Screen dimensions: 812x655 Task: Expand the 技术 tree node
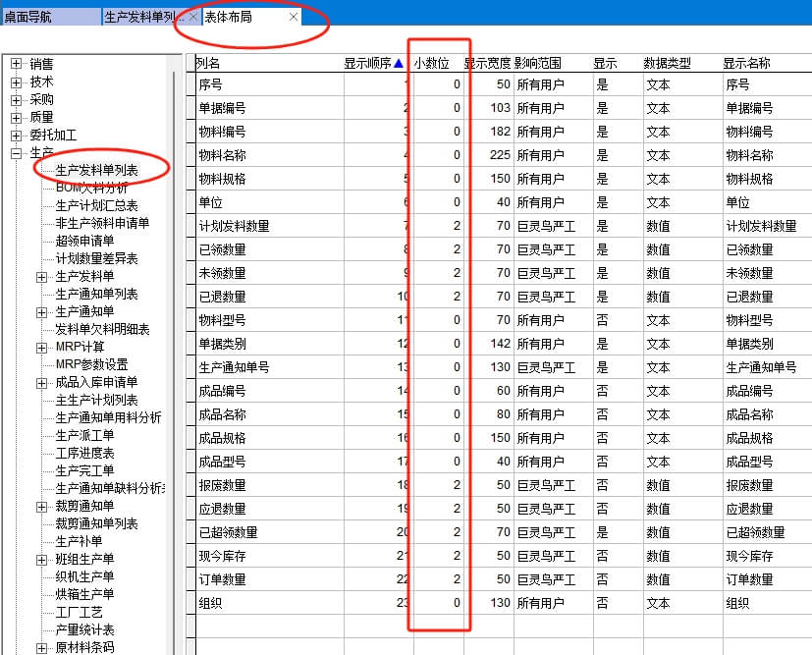click(16, 82)
